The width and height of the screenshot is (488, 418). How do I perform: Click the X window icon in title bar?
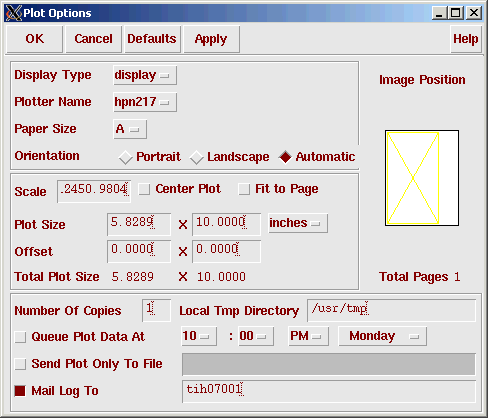pos(14,13)
